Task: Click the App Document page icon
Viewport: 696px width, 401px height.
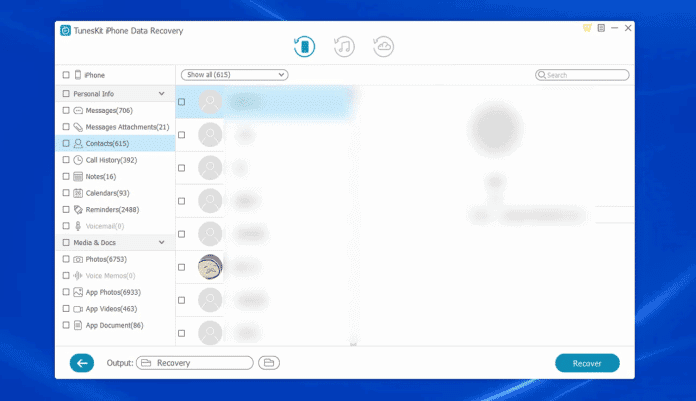Action: [x=78, y=325]
